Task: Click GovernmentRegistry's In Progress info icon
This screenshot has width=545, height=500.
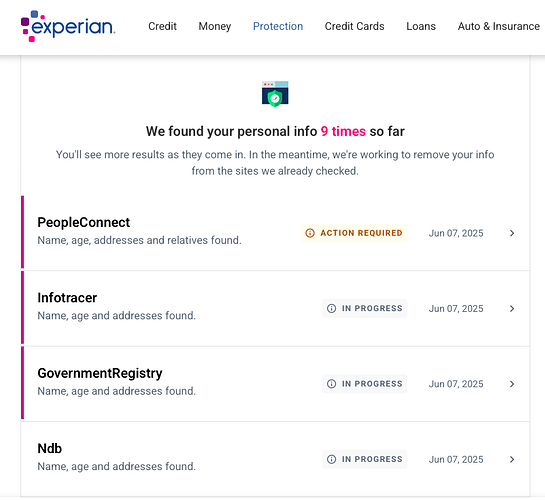Action: tap(332, 384)
